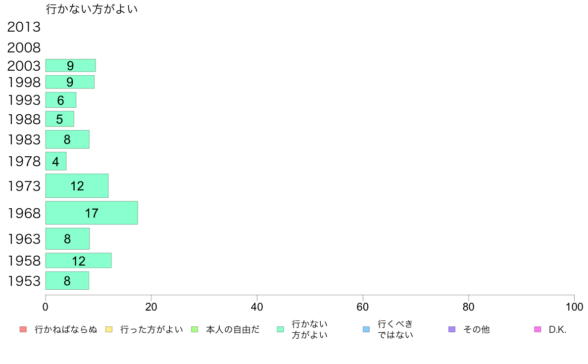Viewport: 588px width, 364px height.
Task: Click the 行かない方がよい chart title
Action: (92, 9)
